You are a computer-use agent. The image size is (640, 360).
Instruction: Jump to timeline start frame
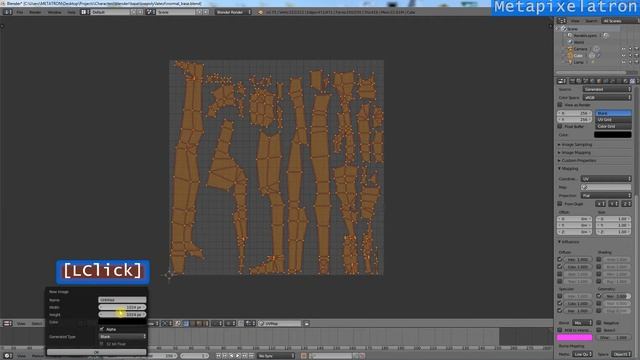(x=218, y=356)
